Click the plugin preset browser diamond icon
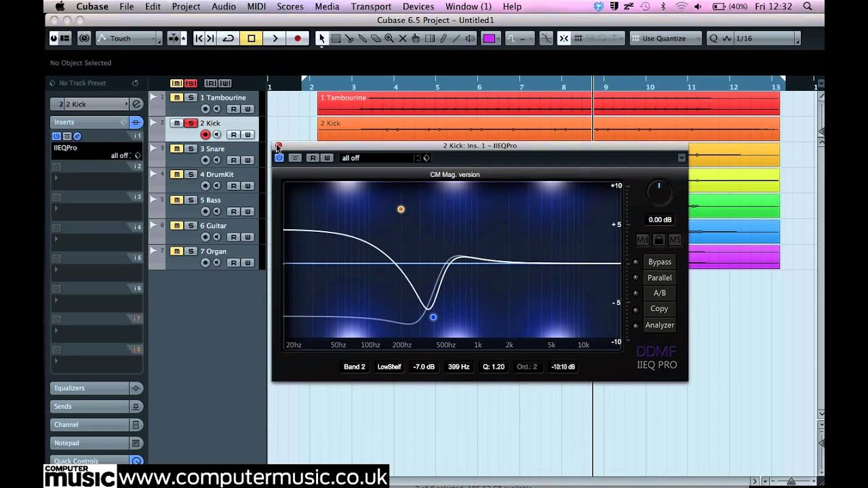This screenshot has height=488, width=868. point(426,158)
